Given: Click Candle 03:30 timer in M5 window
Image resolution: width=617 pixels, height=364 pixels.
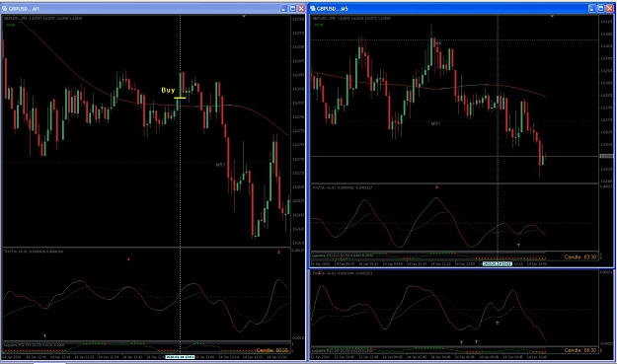Looking at the screenshot, I should click(580, 257).
